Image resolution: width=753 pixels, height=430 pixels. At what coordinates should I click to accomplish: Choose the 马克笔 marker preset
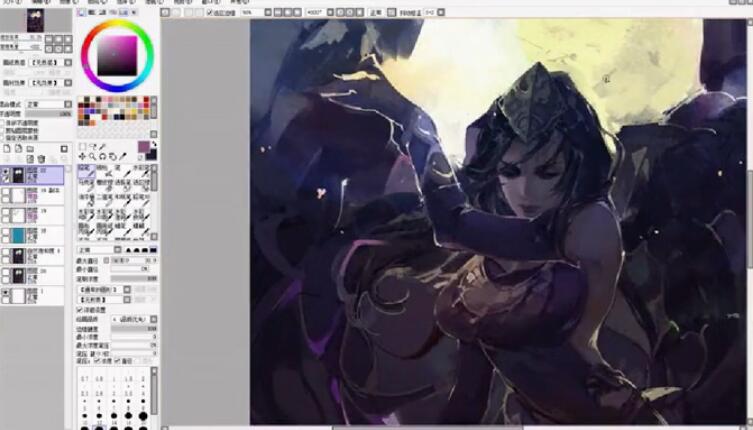86,185
